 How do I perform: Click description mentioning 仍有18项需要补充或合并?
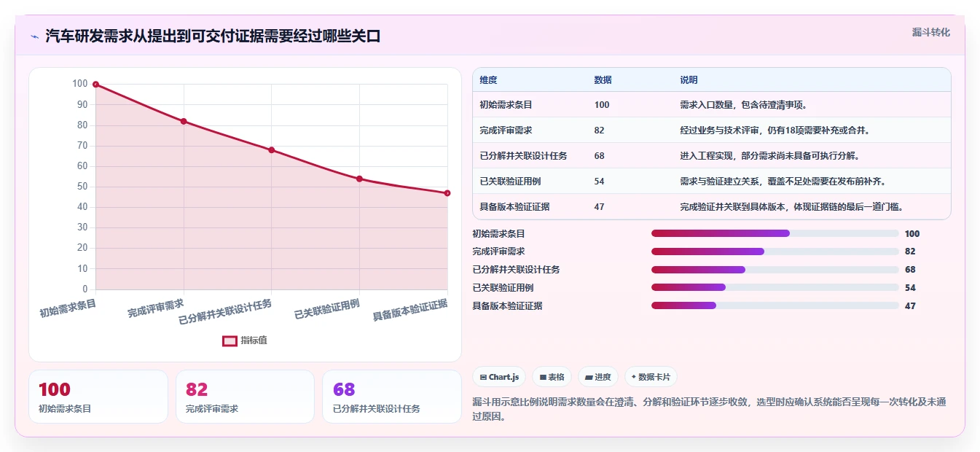click(775, 130)
